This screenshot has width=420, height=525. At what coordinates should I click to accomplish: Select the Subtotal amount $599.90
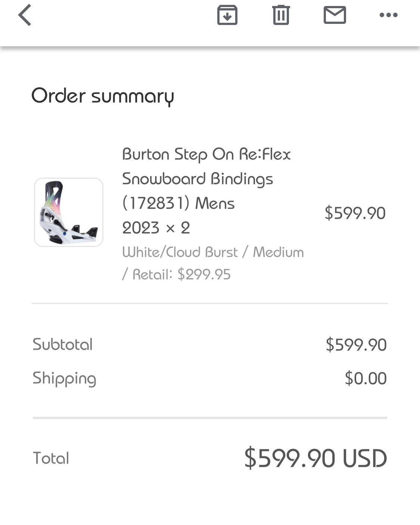pyautogui.click(x=356, y=345)
